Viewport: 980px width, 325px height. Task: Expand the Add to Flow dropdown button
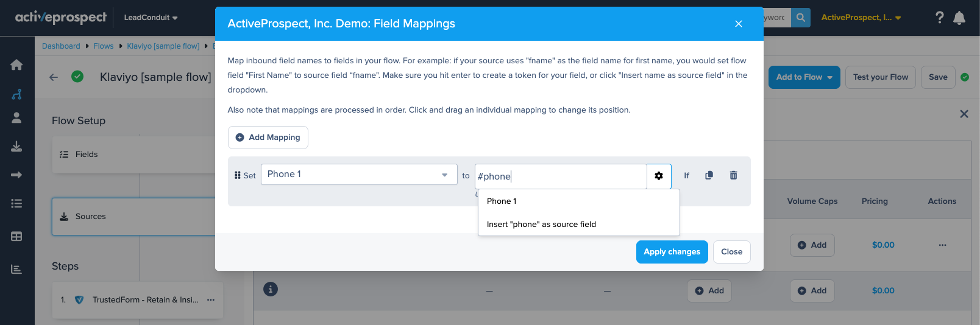pos(804,77)
